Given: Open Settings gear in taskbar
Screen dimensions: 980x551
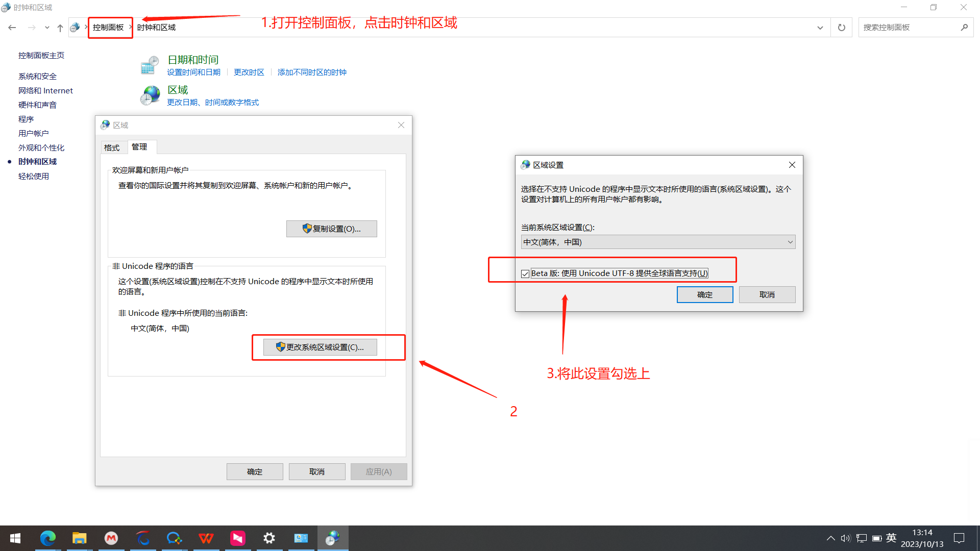Looking at the screenshot, I should click(269, 538).
